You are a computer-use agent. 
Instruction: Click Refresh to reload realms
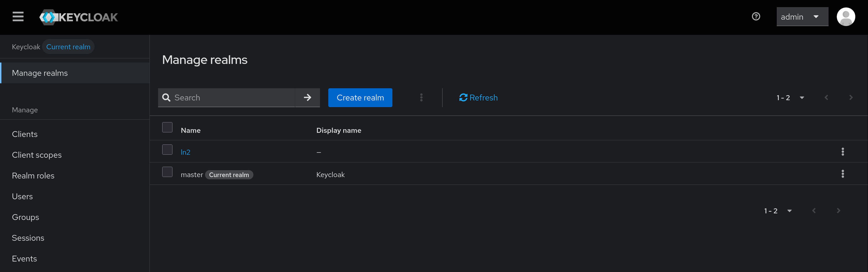tap(478, 97)
